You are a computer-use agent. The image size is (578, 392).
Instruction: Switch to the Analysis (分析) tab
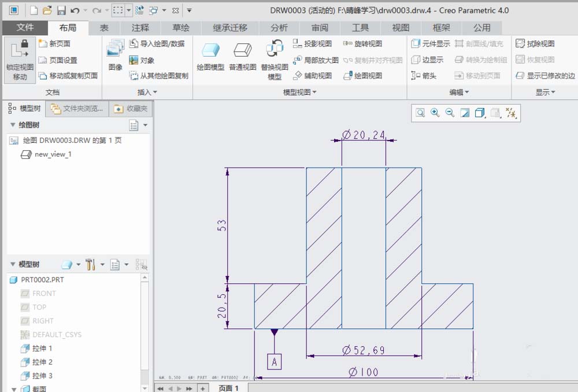coord(279,28)
